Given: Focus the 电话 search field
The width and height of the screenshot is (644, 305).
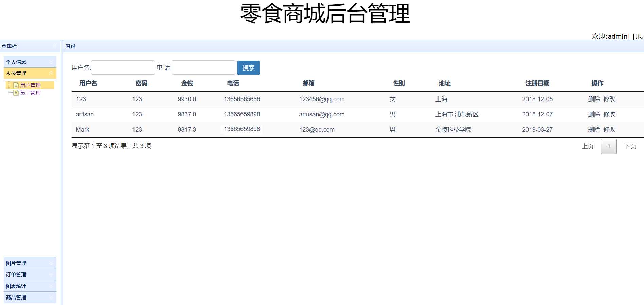Looking at the screenshot, I should (203, 68).
